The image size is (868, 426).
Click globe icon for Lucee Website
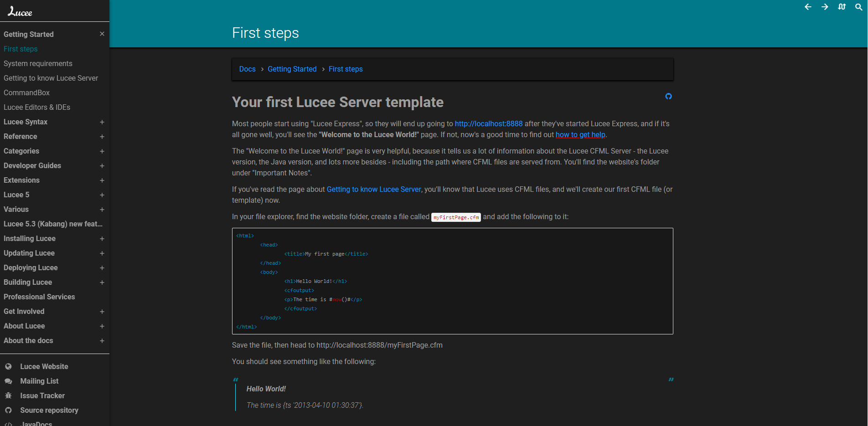click(x=8, y=366)
